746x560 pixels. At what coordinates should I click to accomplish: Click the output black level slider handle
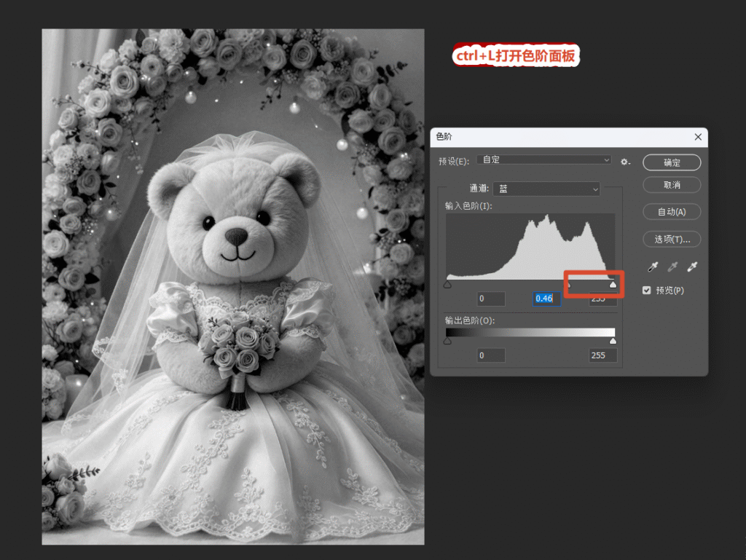(x=447, y=341)
